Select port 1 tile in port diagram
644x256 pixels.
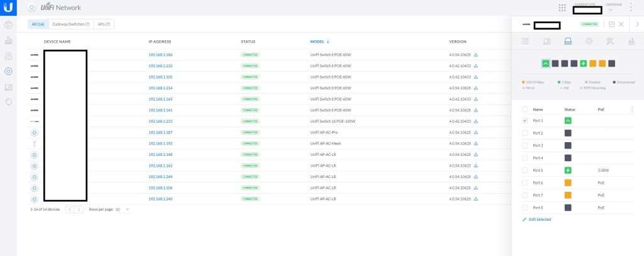point(545,64)
